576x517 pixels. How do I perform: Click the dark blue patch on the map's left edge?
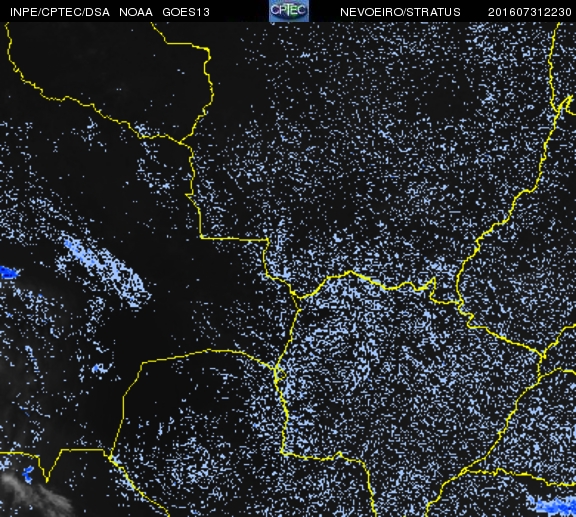click(x=8, y=272)
